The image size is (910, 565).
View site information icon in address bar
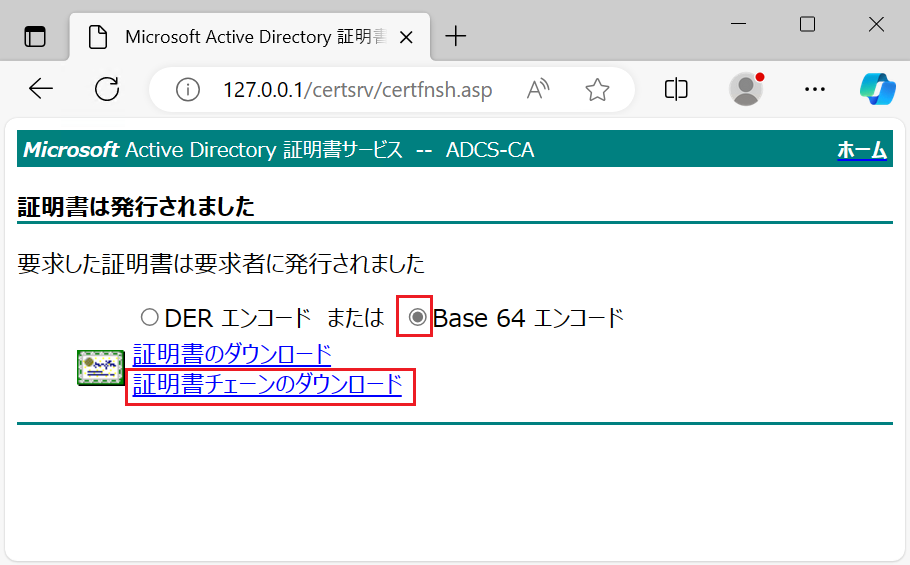click(187, 90)
